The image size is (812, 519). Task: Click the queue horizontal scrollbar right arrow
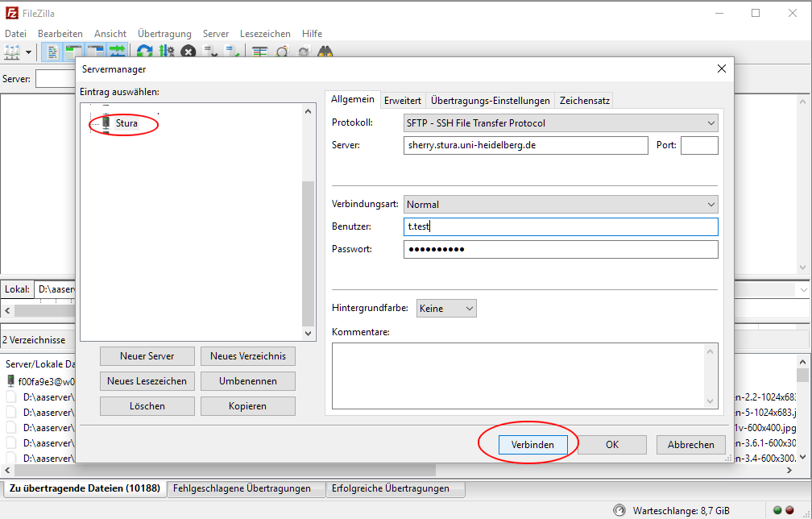tap(789, 471)
